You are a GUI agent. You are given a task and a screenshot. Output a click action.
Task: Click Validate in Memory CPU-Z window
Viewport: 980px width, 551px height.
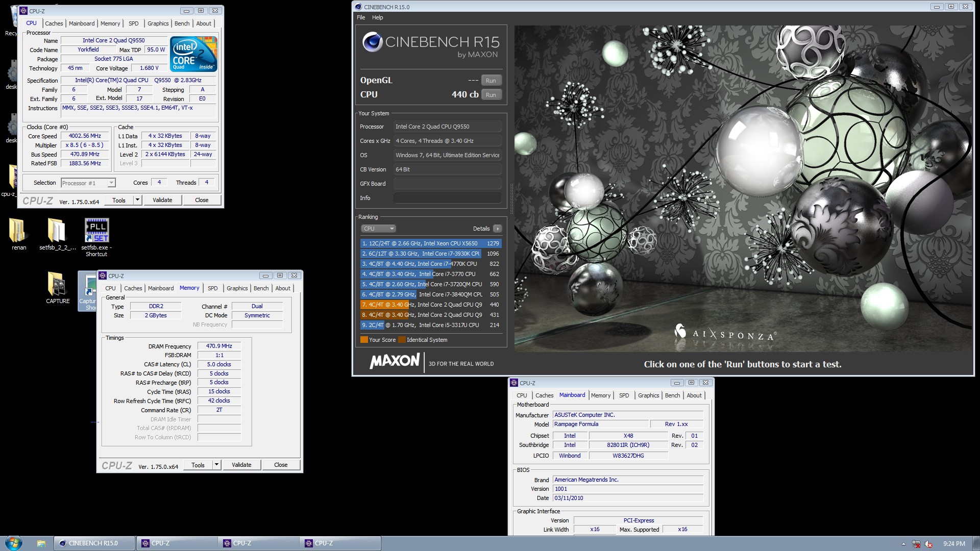pyautogui.click(x=241, y=465)
